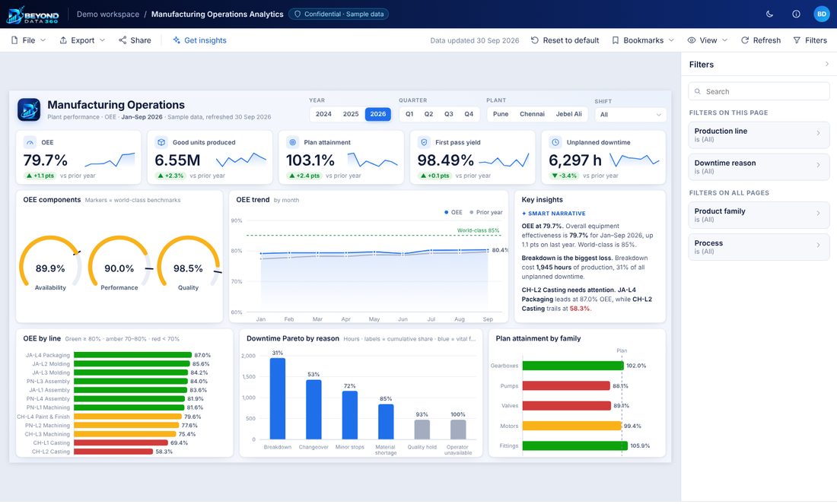Select quarter Q2
Viewport: 837px width, 504px height.
(x=428, y=114)
